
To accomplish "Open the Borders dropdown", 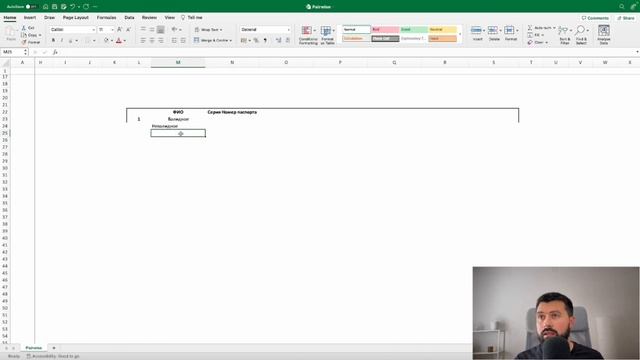I will pyautogui.click(x=94, y=40).
